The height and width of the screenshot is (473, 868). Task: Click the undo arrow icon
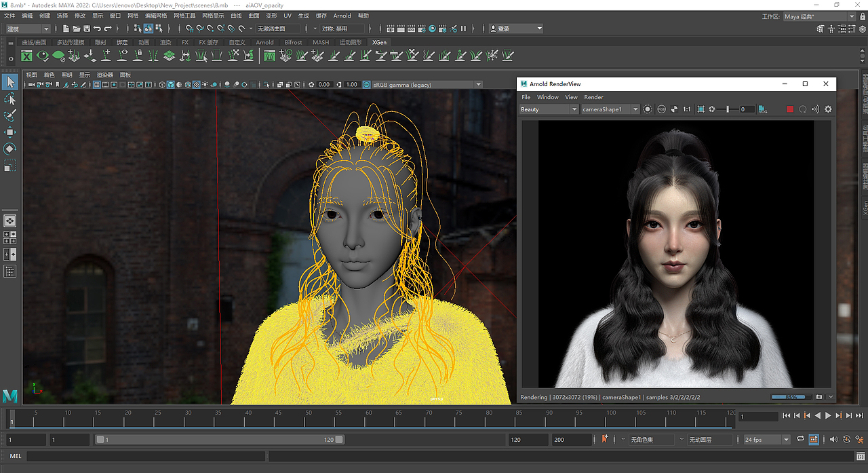(x=98, y=29)
